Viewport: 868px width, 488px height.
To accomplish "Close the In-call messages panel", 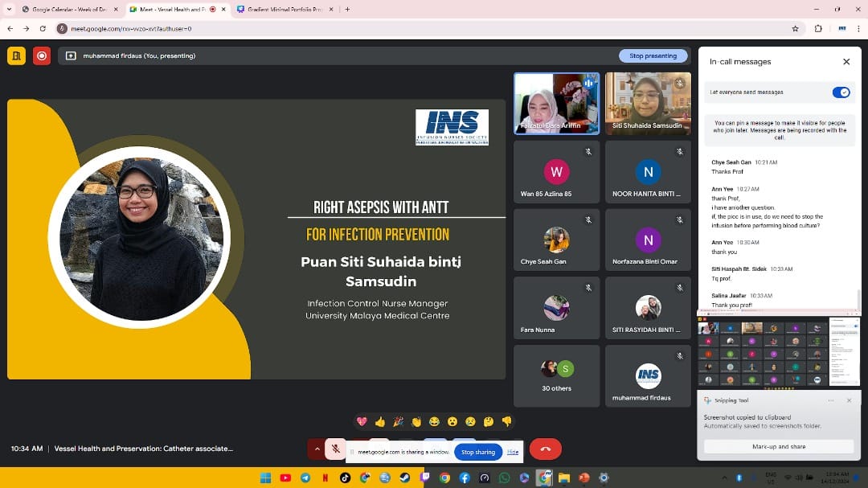I will (x=845, y=62).
